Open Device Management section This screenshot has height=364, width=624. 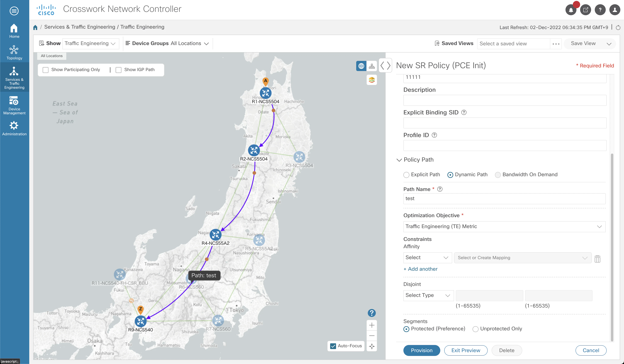pos(14,106)
